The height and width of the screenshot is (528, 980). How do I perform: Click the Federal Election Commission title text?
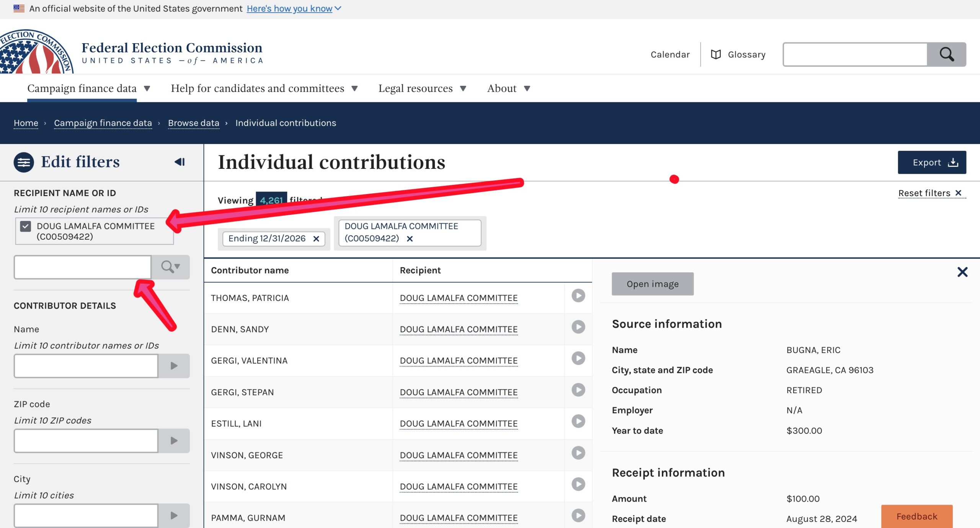click(172, 48)
